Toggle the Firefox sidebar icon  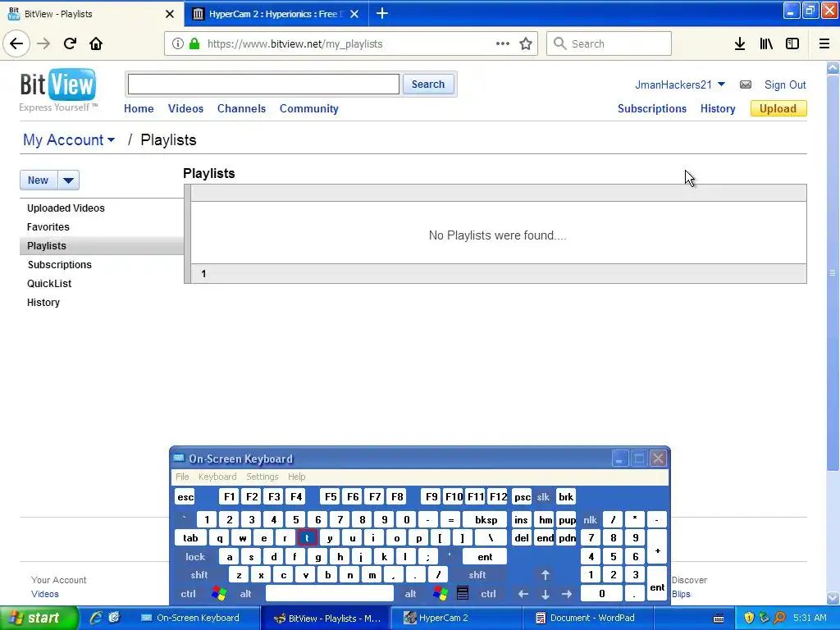click(x=792, y=43)
